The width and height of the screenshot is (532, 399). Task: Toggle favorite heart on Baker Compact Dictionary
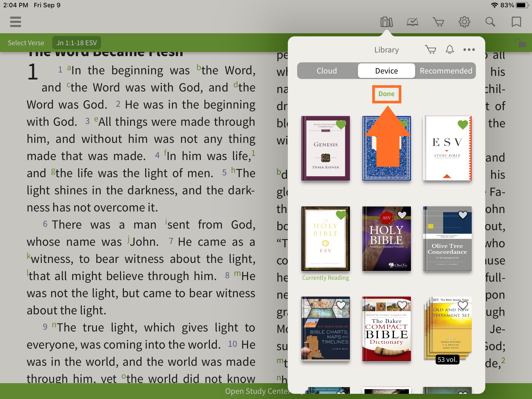click(402, 305)
